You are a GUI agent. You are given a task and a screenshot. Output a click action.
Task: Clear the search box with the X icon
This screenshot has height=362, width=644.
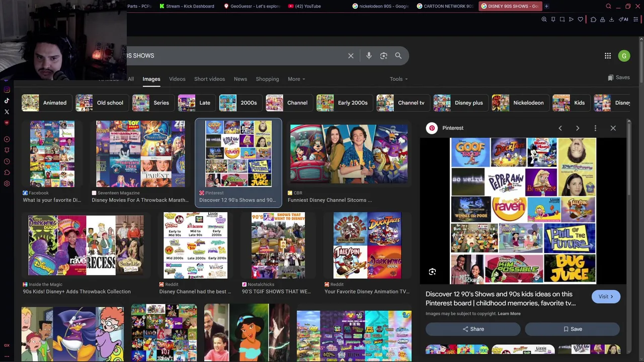(351, 56)
